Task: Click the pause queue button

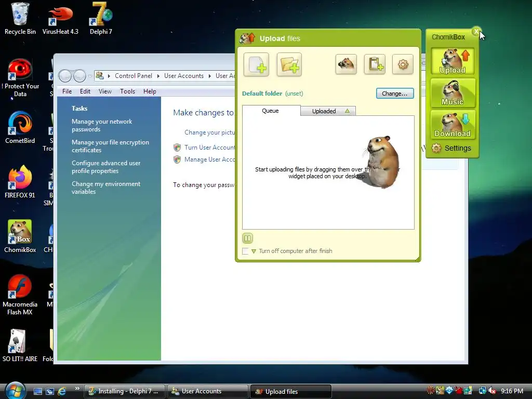Action: [248, 238]
